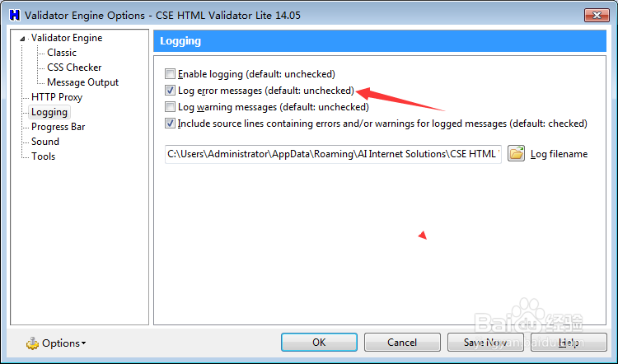Select Classic in the options tree
Viewport: 618px width, 364px height.
(x=62, y=53)
